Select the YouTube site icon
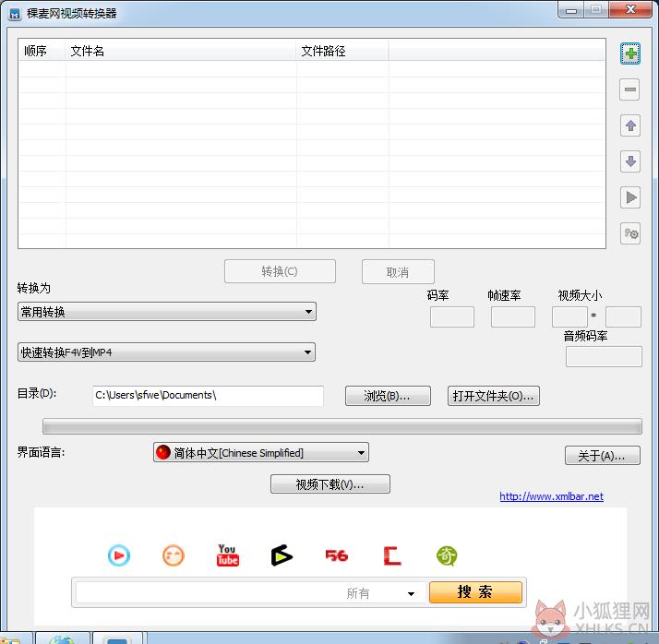The height and width of the screenshot is (644, 659). (x=227, y=555)
